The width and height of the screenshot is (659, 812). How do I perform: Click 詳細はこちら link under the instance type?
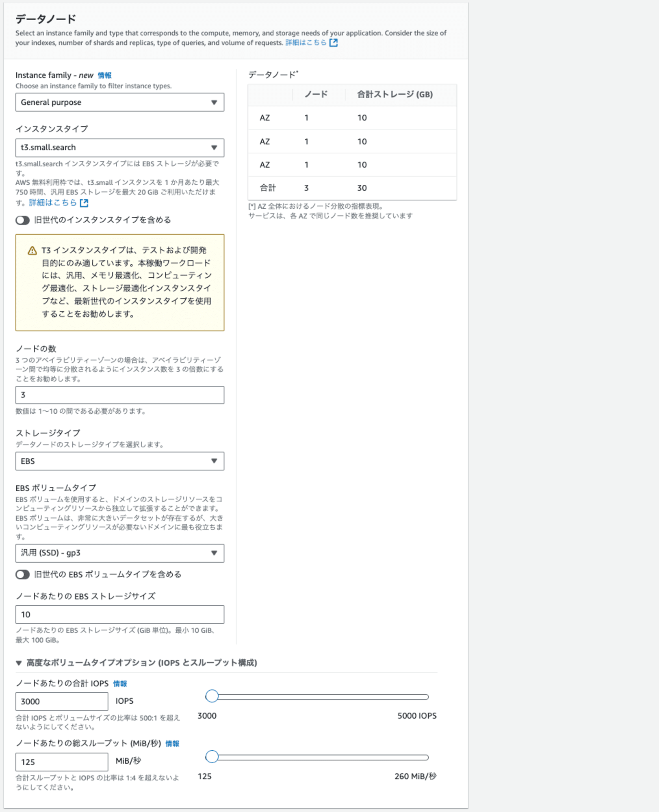click(53, 203)
